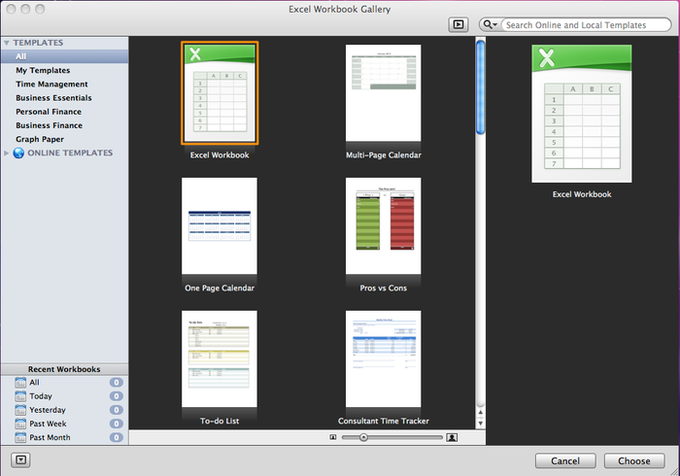Show workbooks from Past Week
680x476 pixels.
coord(65,424)
